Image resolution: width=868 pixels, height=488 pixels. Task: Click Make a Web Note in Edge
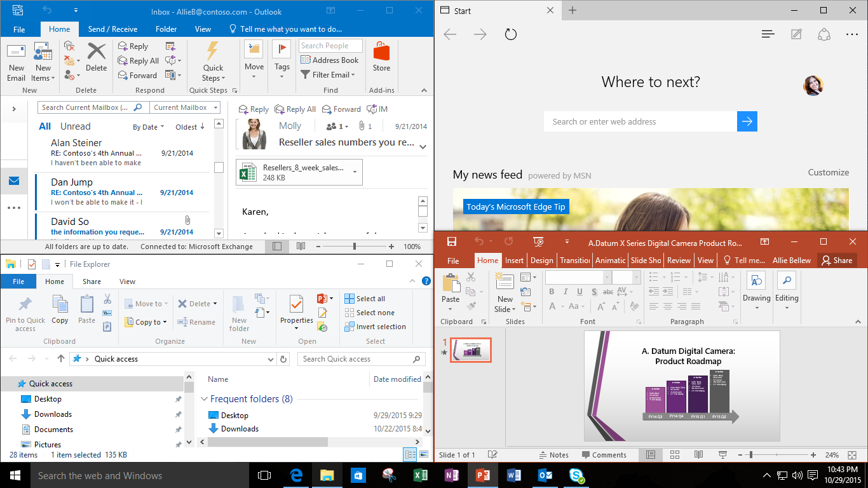(796, 34)
